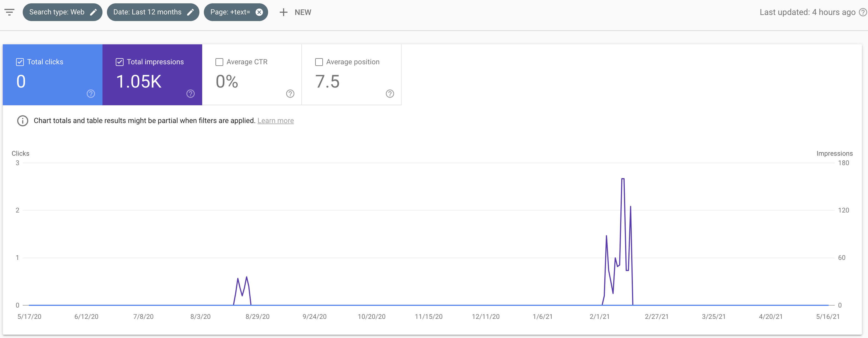868x338 pixels.
Task: Open help icon on Total clicks card
Action: tap(91, 94)
